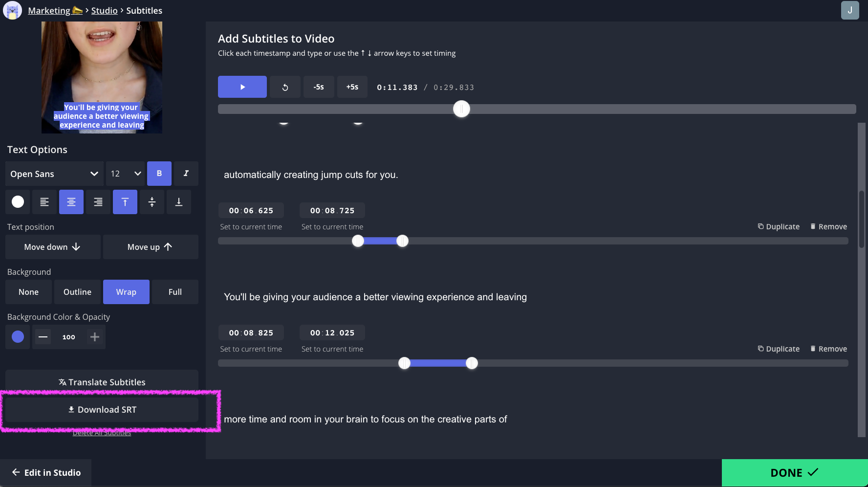868x487 pixels.
Task: Skip back five seconds
Action: click(x=319, y=87)
